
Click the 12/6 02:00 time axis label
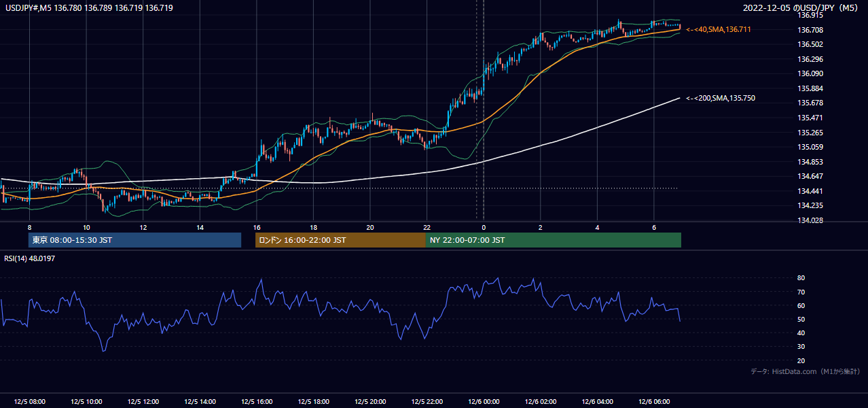541,402
